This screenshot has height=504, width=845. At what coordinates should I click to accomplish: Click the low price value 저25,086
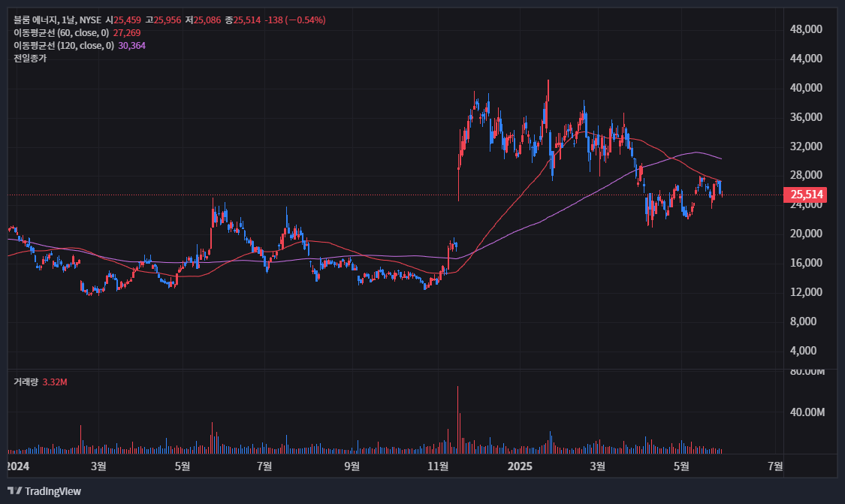(203, 20)
